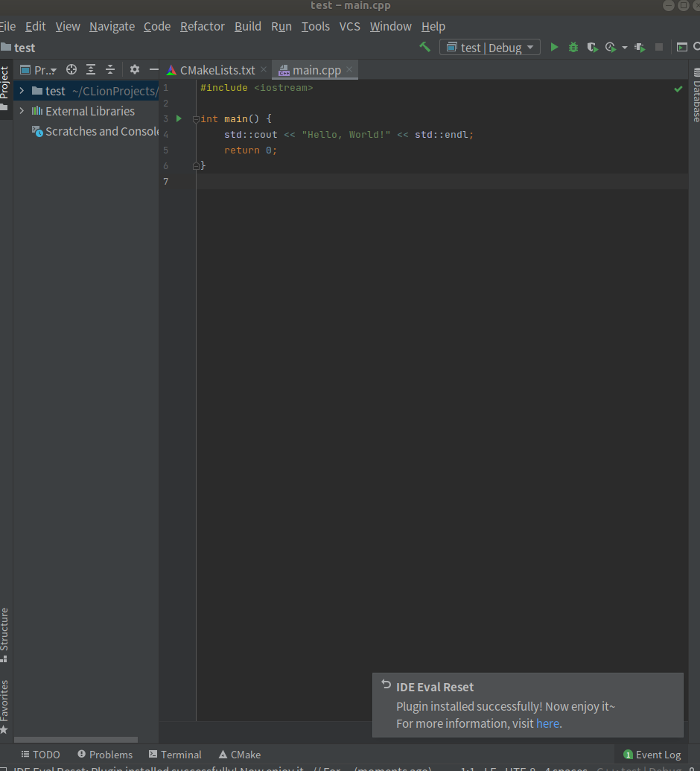Open the Problems tool window
700x771 pixels.
pyautogui.click(x=105, y=755)
